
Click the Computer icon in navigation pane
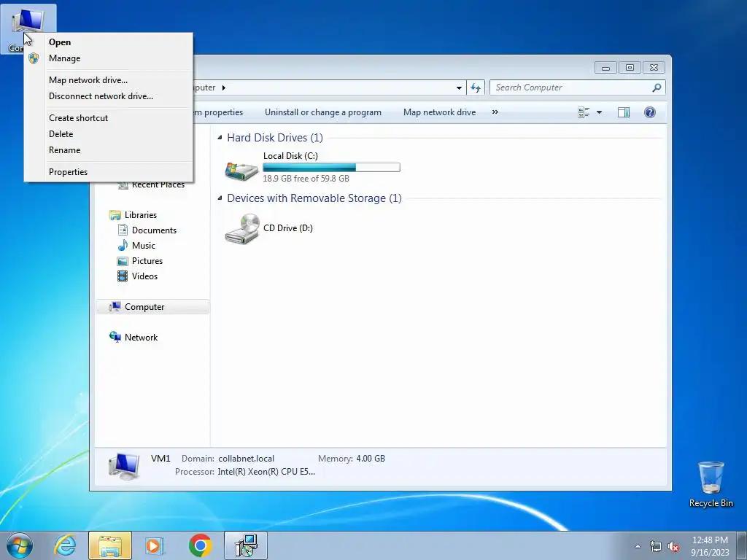[x=115, y=307]
